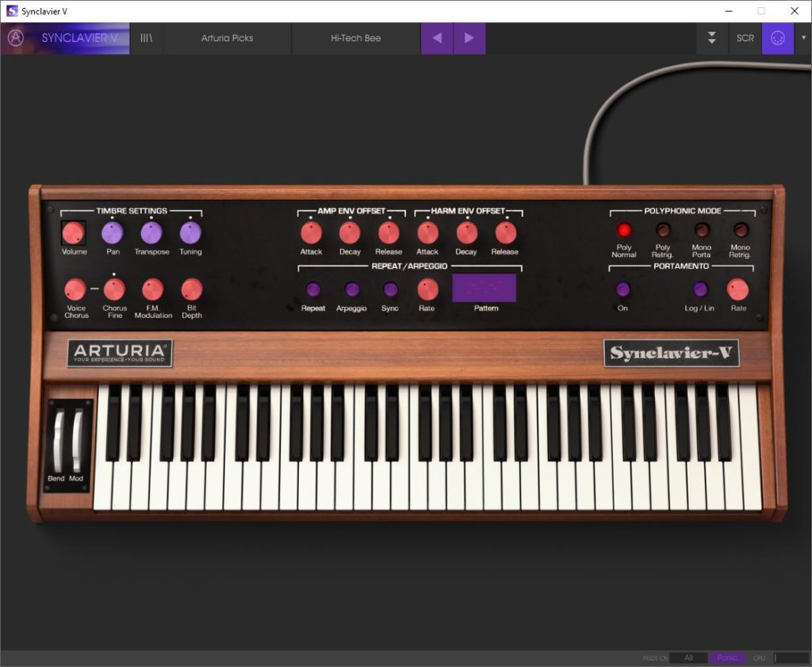Viewport: 812px width, 667px height.
Task: Click the ARTURIA logo plate
Action: [120, 353]
